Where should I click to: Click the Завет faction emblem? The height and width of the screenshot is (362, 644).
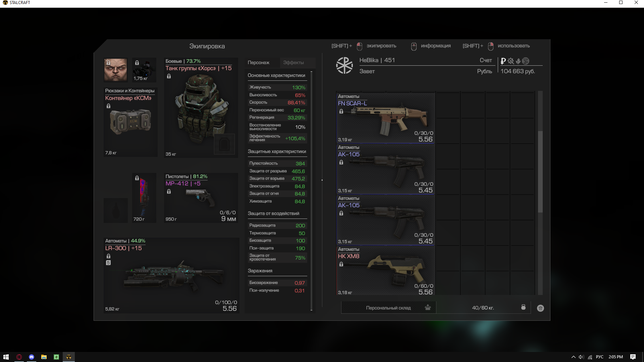344,65
